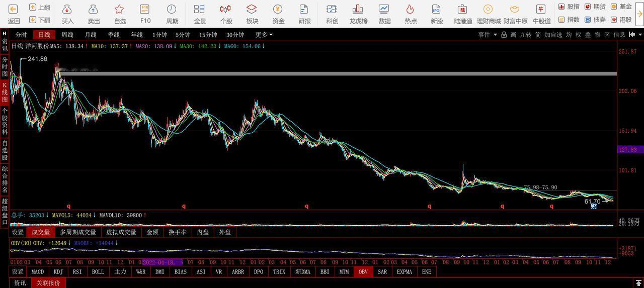Toggle 简 simplified view

tap(538, 35)
